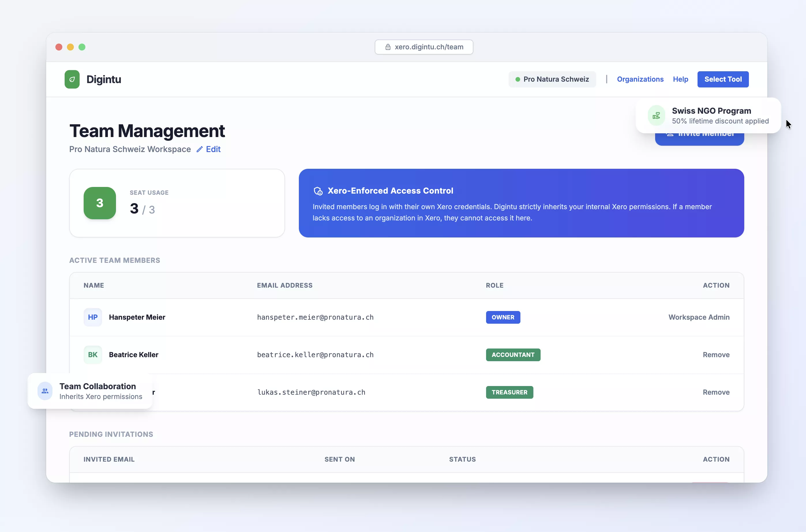Click the Team Management heading
Image resolution: width=806 pixels, height=532 pixels.
[147, 131]
